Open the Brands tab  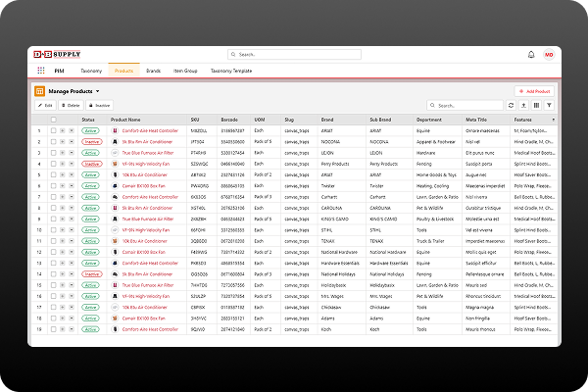click(154, 72)
